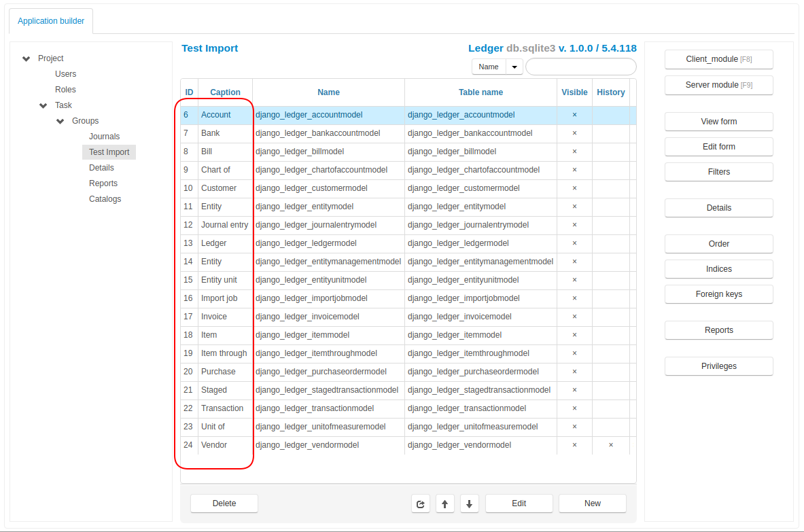Image resolution: width=804 pixels, height=532 pixels.
Task: Sort by the History column header
Action: (x=611, y=92)
